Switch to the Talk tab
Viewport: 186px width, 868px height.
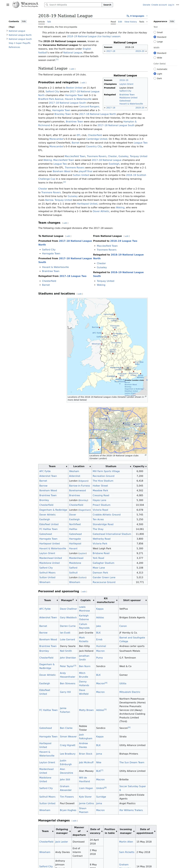[x=49, y=22]
